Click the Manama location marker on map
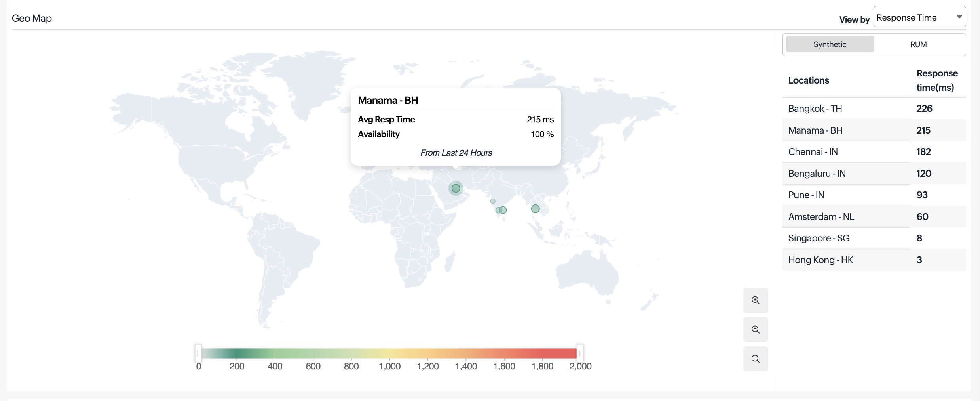Image resolution: width=980 pixels, height=401 pixels. point(456,188)
